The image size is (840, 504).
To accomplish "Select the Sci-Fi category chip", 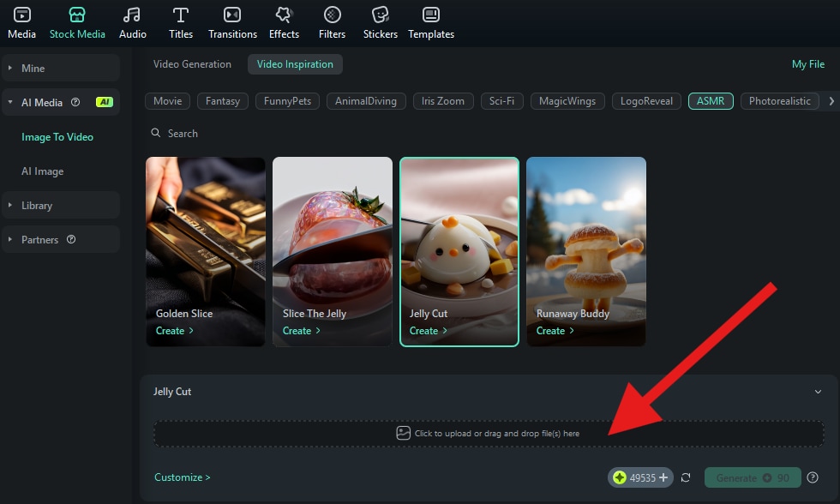I will click(501, 101).
